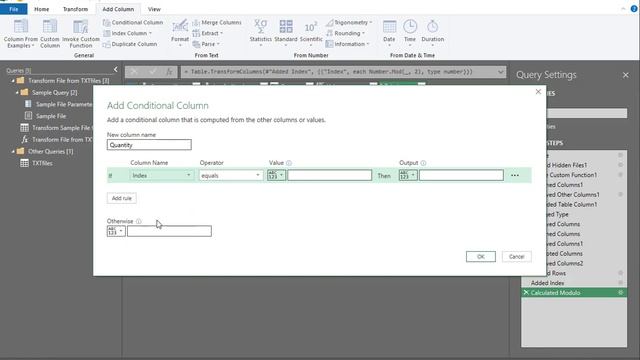
Task: Click the Value input field
Action: 329,176
